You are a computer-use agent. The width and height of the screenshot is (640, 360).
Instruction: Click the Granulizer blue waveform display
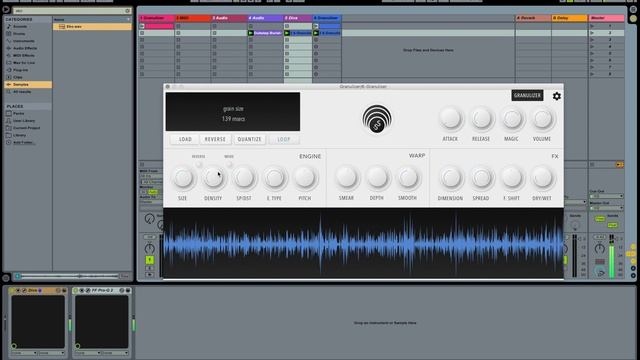tap(363, 244)
